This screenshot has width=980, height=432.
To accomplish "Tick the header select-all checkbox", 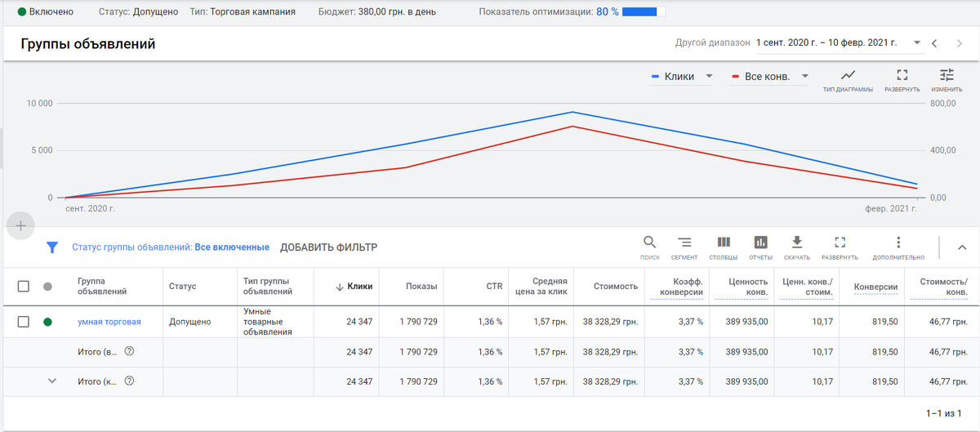I will click(x=24, y=287).
